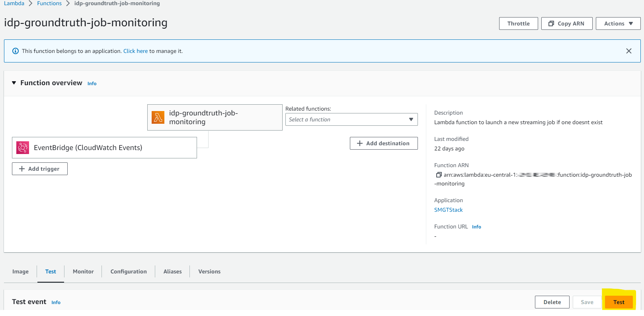The image size is (644, 316).
Task: Go to Functions breadcrumb link
Action: pos(49,3)
